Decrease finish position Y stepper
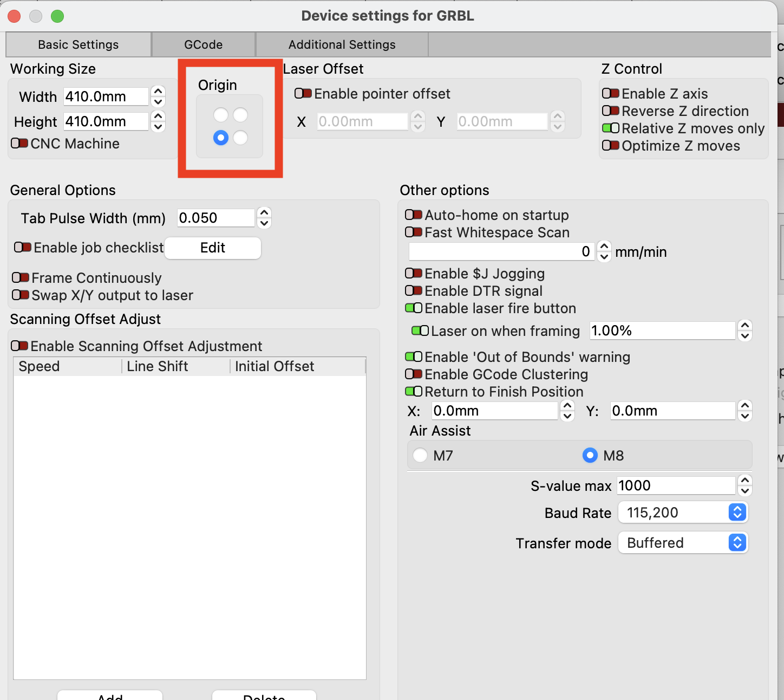The height and width of the screenshot is (700, 784). click(x=745, y=416)
